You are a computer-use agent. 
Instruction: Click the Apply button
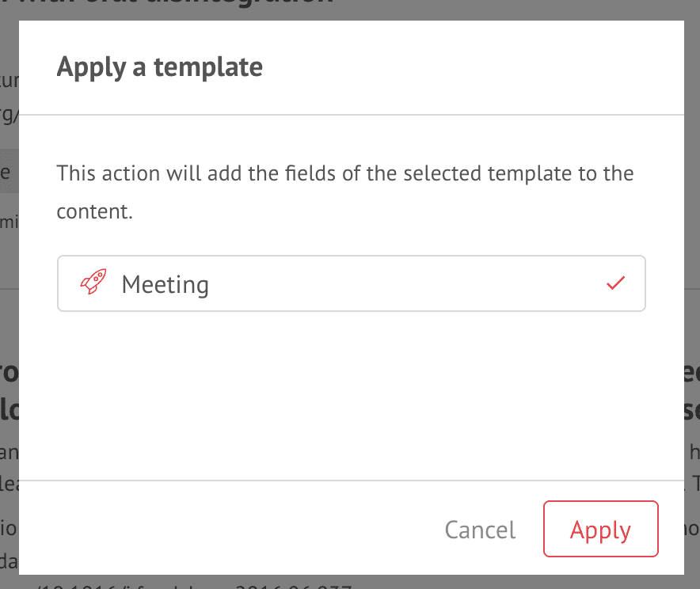point(601,529)
